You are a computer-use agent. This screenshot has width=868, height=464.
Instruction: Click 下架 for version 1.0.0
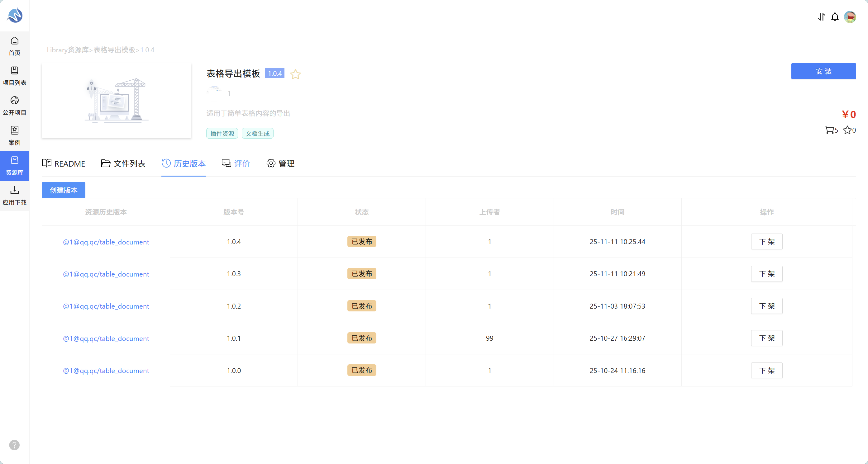[766, 370]
